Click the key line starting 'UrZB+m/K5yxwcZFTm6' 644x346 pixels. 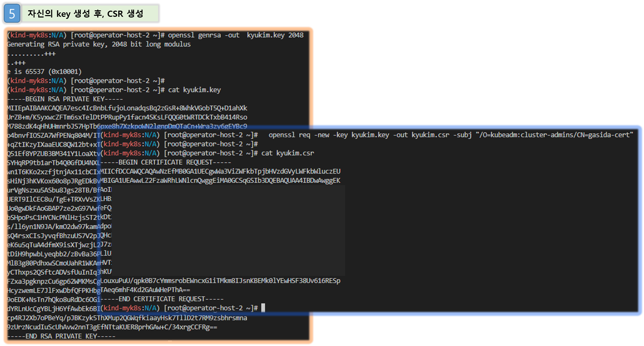point(127,117)
